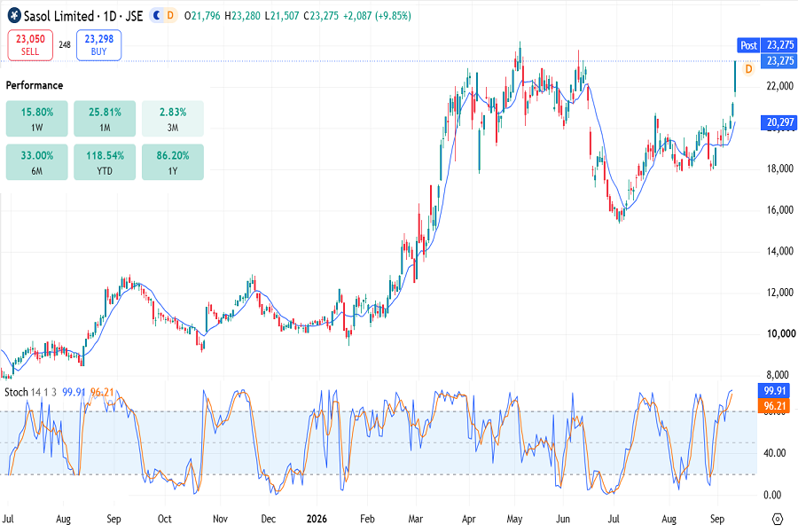This screenshot has width=798, height=532.
Task: Click the change value +2,087 (+9.85%)
Action: 377,16
